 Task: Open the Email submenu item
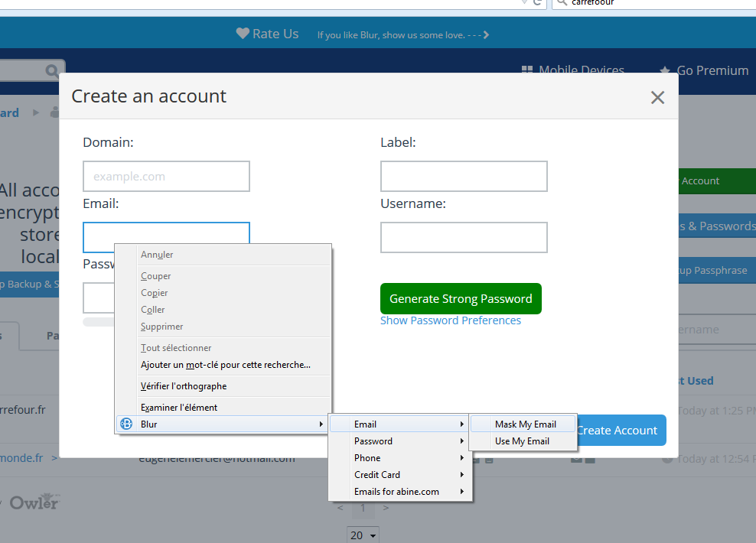pyautogui.click(x=399, y=424)
